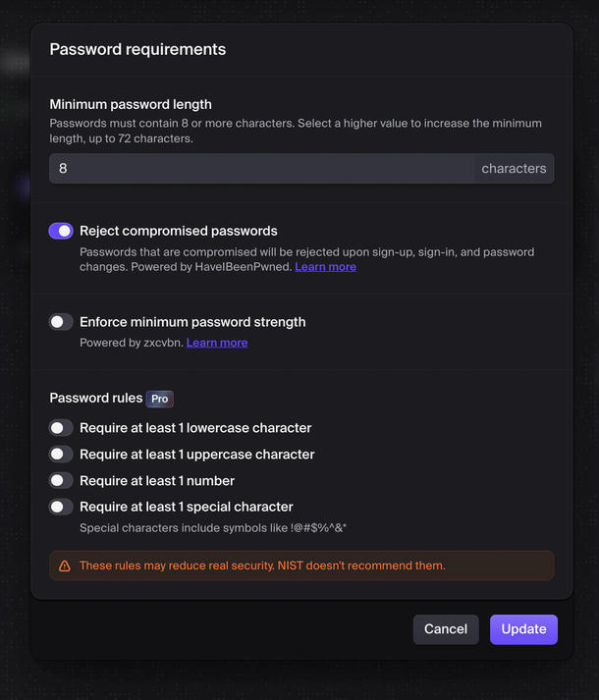Disable the Reject compromised passwords toggle
Image resolution: width=599 pixels, height=700 pixels.
click(x=61, y=231)
